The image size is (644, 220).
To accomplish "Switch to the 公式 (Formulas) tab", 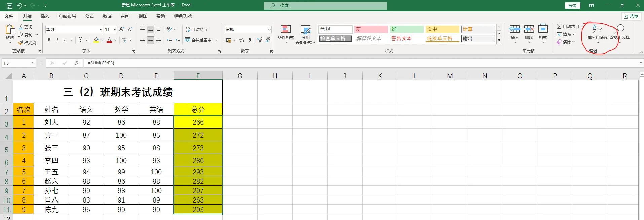I will 89,16.
